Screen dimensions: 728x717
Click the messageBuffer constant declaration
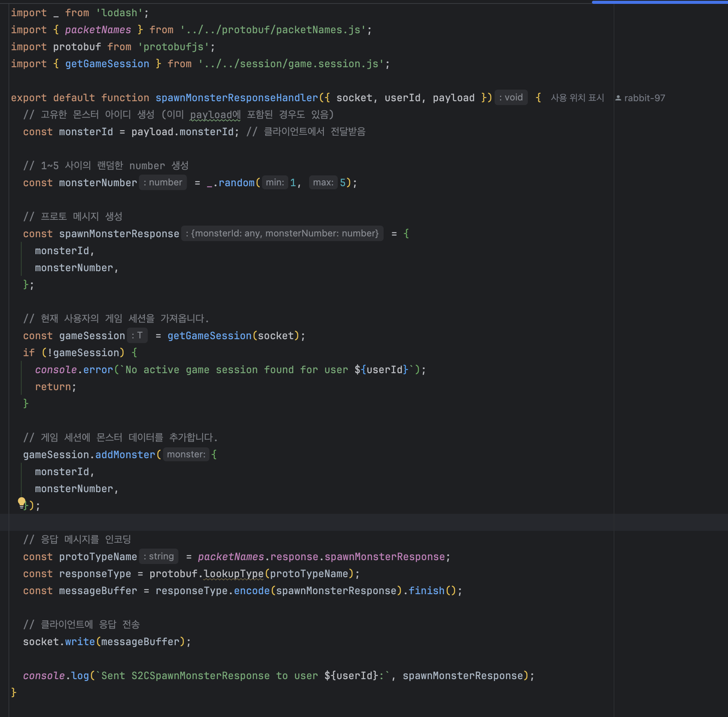point(98,591)
